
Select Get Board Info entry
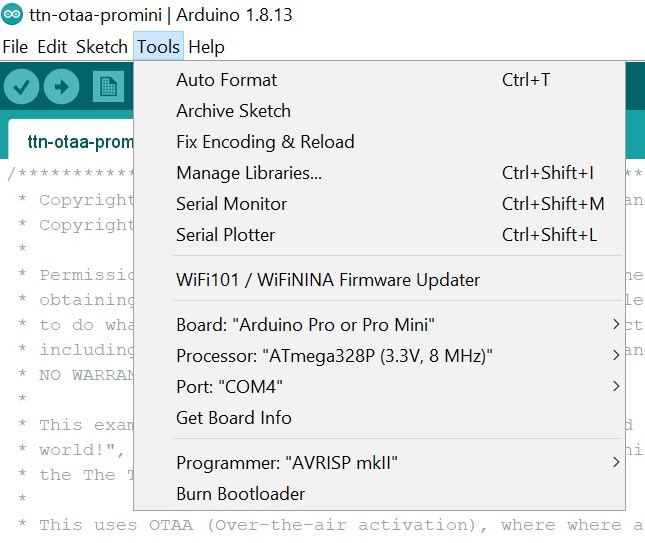[379, 418]
